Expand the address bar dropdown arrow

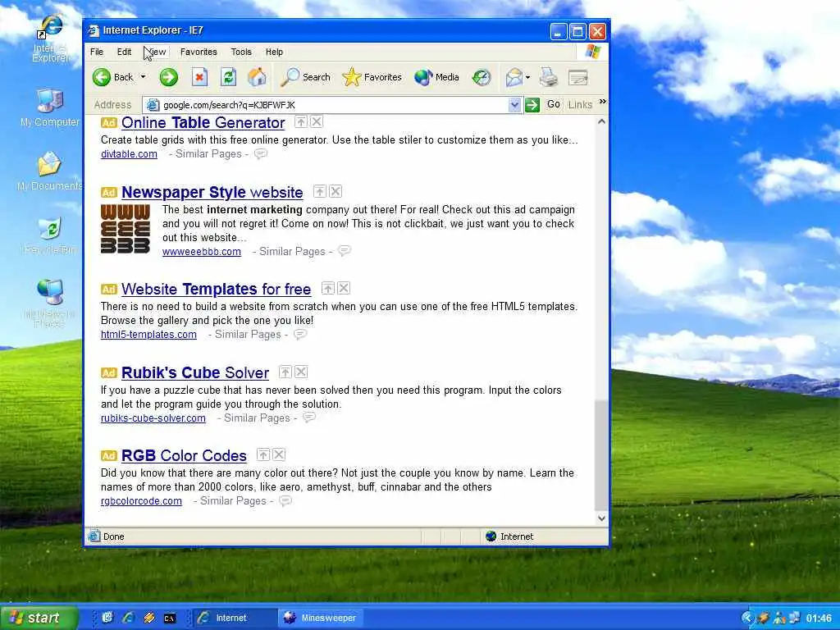click(515, 105)
